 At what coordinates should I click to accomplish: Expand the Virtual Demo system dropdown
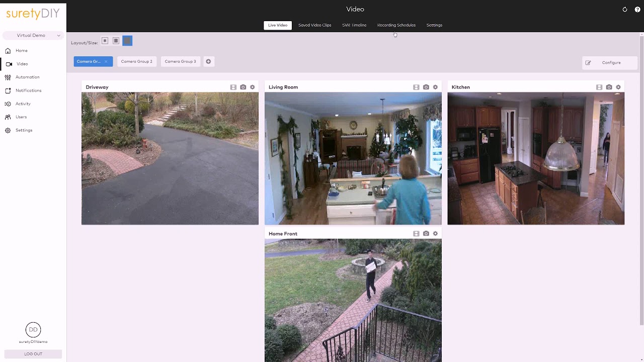click(33, 36)
